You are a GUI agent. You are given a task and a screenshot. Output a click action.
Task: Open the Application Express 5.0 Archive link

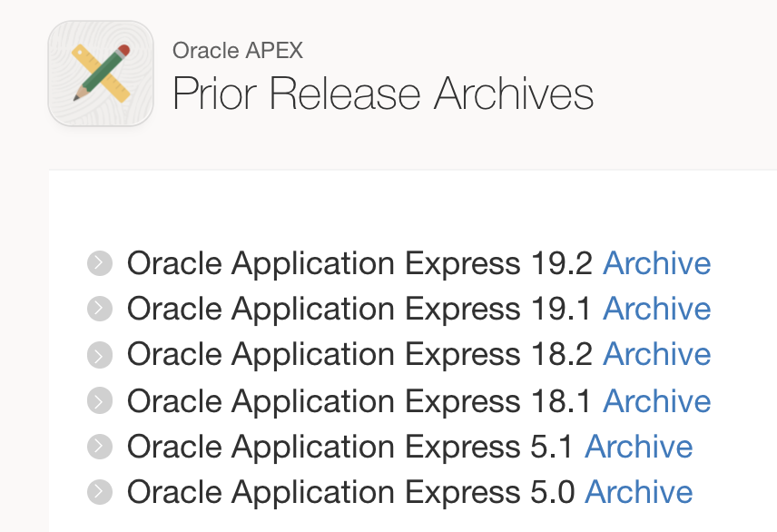click(638, 492)
